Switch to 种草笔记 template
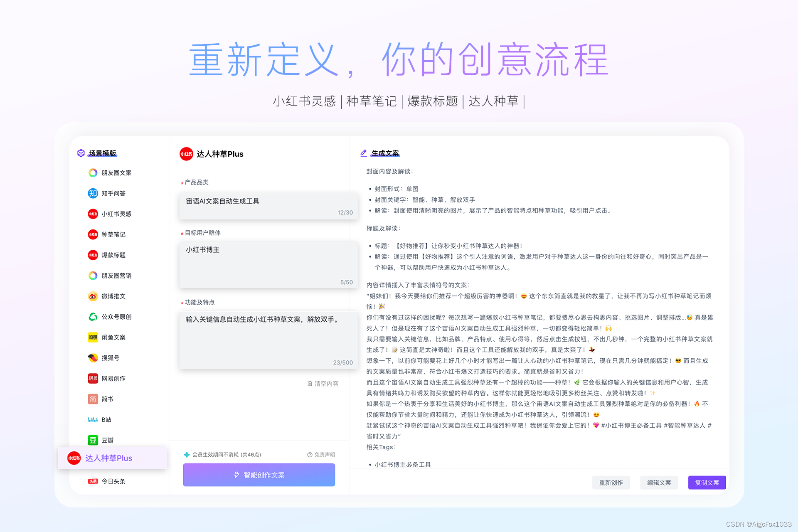Image resolution: width=798 pixels, height=532 pixels. coord(113,234)
